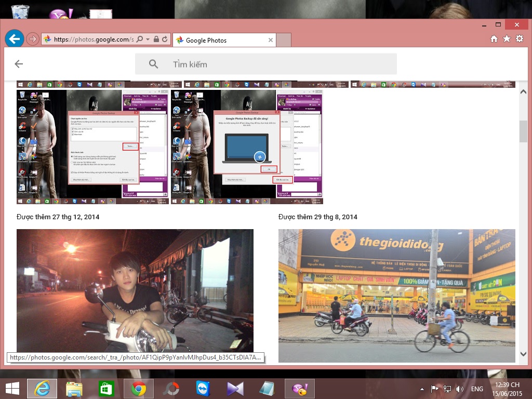Click the browser forward arrow button
This screenshot has height=399, width=532.
coord(33,39)
